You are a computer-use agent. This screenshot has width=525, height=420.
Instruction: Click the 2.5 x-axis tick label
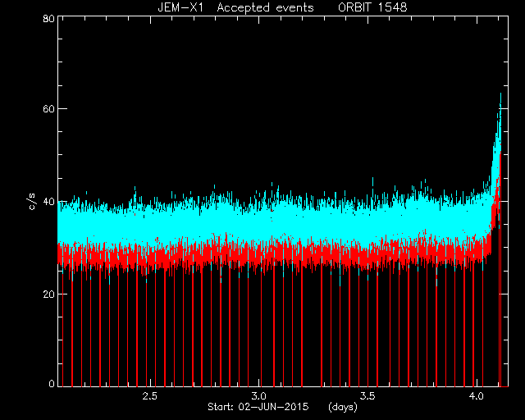[x=149, y=396]
